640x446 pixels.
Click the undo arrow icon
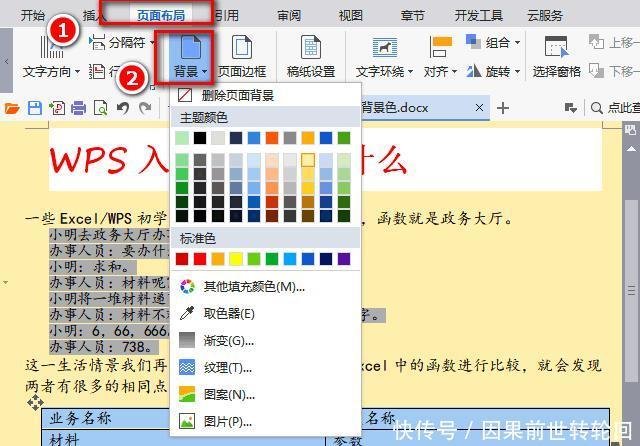click(x=123, y=108)
